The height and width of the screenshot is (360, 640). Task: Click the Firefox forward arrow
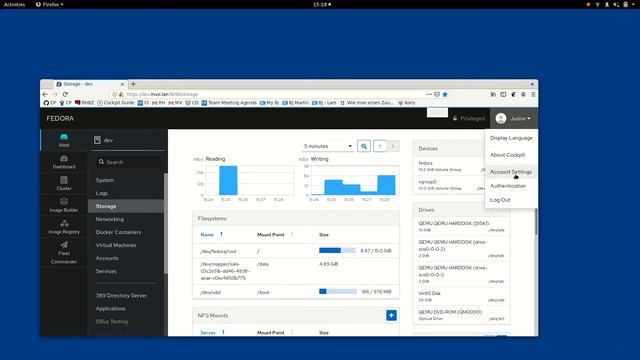pos(55,94)
